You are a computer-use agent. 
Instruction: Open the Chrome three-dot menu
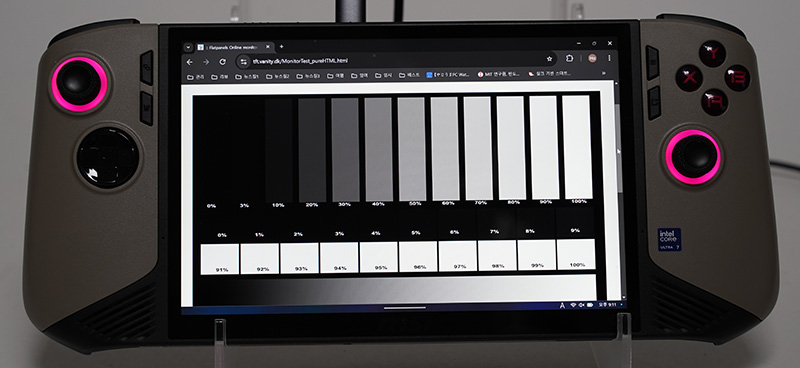coord(609,58)
